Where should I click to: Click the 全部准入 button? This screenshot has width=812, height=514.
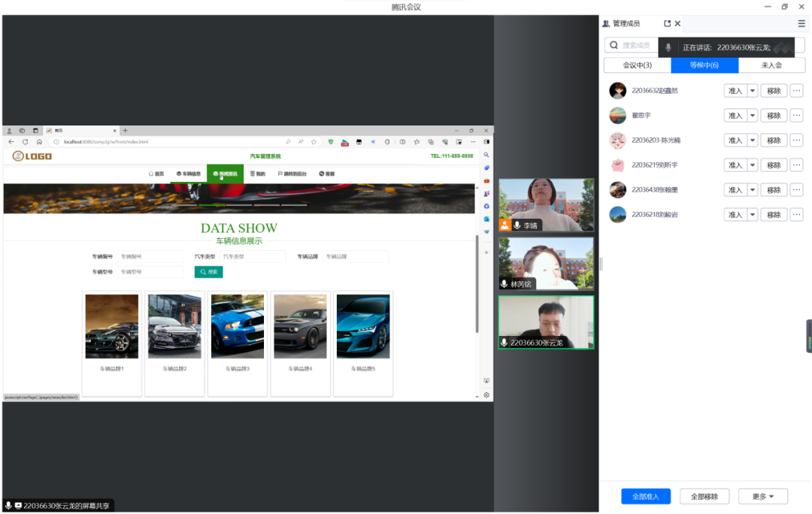(645, 497)
